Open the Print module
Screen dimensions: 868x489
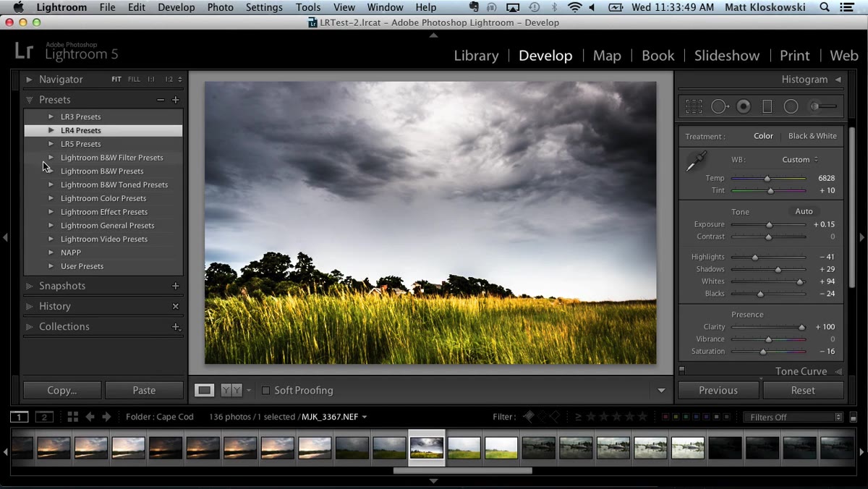794,56
